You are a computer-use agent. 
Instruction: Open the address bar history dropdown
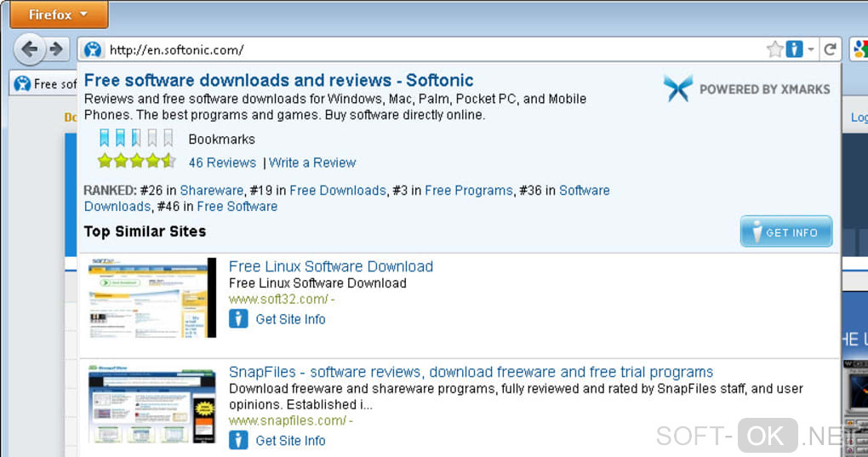pos(811,49)
